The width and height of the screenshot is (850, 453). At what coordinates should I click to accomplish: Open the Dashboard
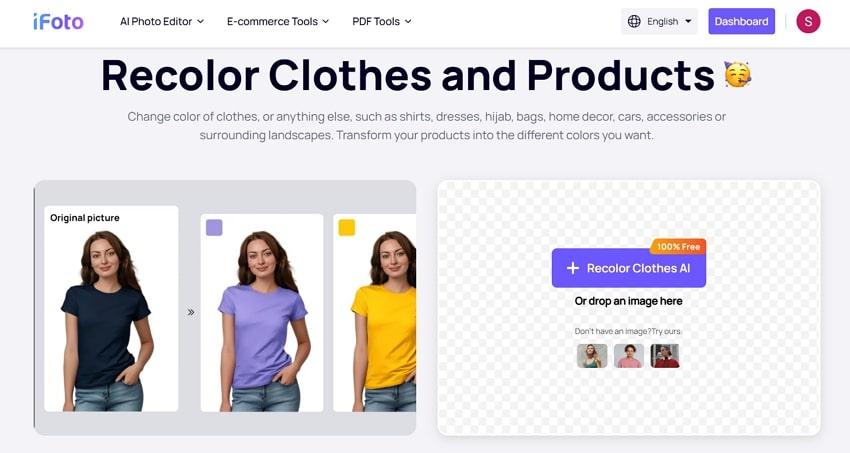pyautogui.click(x=741, y=22)
